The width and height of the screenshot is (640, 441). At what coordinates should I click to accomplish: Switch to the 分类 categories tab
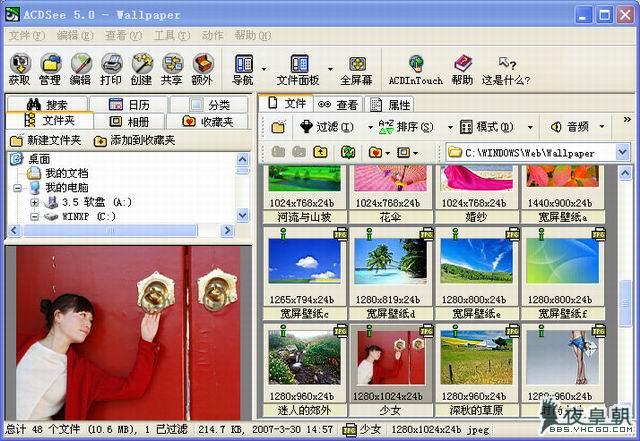coord(209,105)
